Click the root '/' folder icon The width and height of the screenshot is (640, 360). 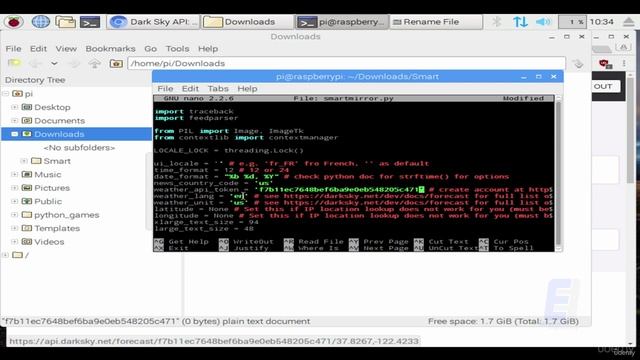click(18, 255)
